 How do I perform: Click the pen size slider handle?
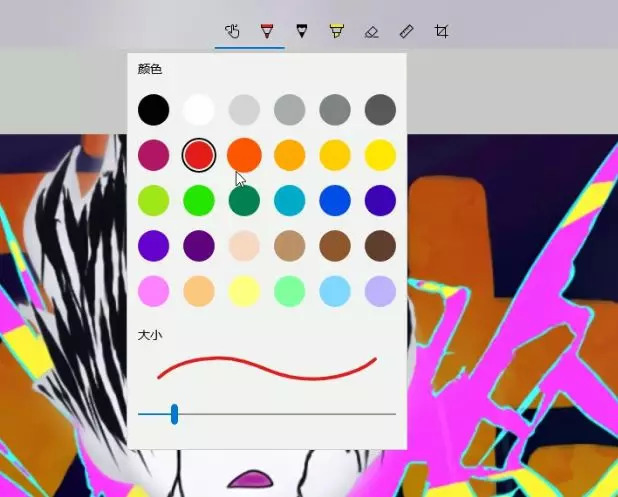pos(175,414)
